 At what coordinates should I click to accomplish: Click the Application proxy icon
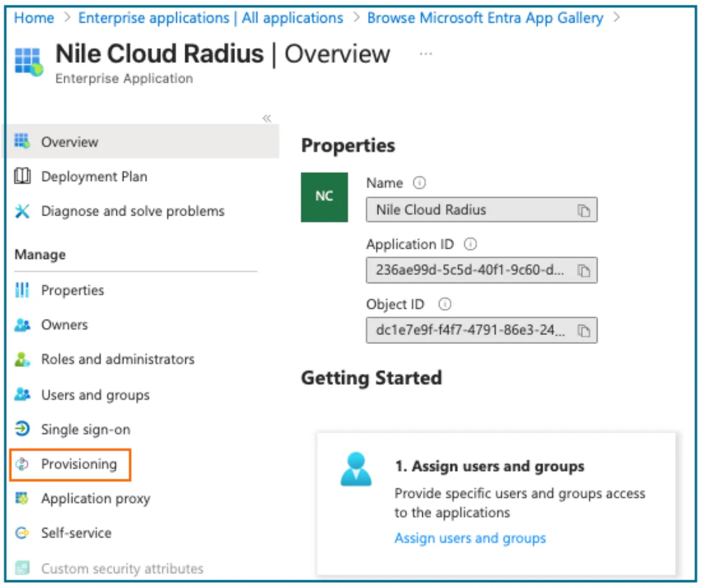coord(23,498)
